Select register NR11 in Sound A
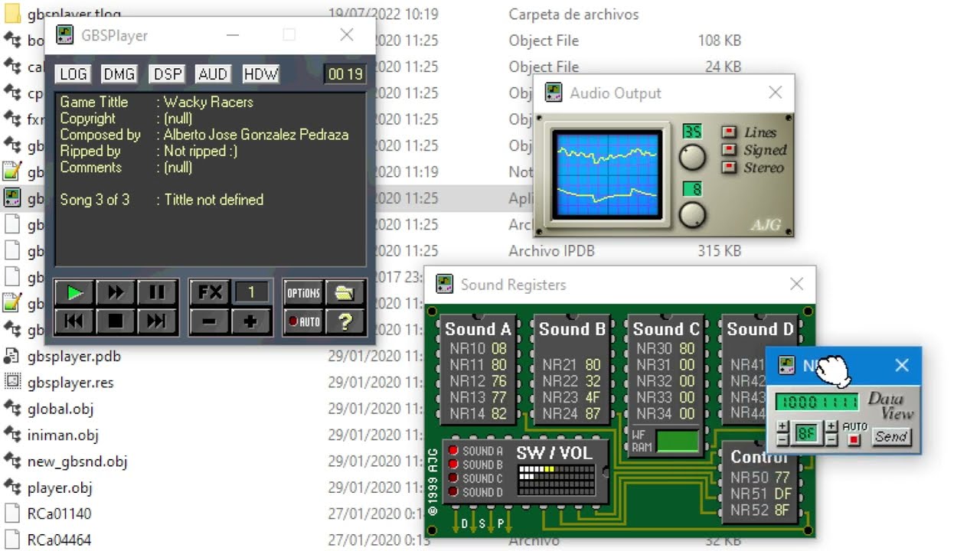 [x=479, y=365]
